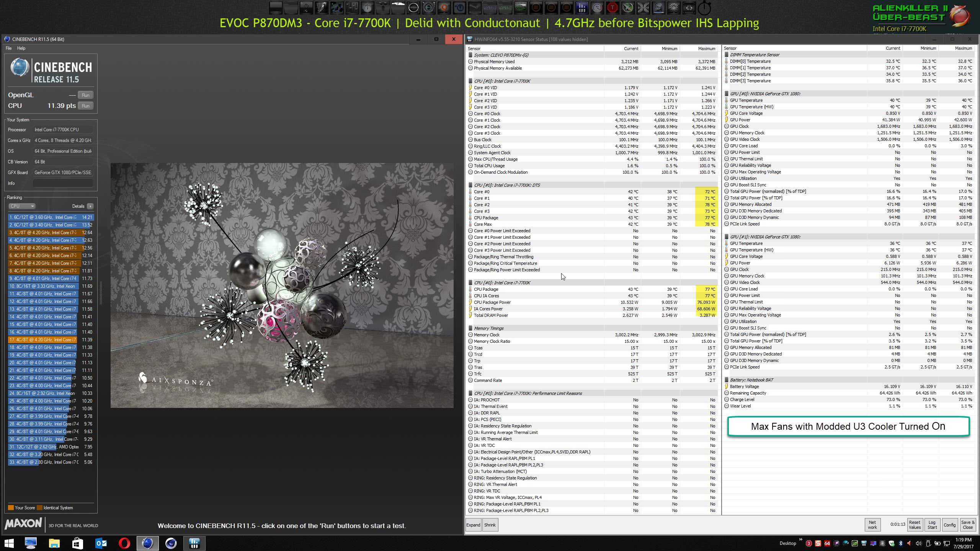Open the CPU ranking type dropdown
The image size is (980, 551).
[22, 206]
